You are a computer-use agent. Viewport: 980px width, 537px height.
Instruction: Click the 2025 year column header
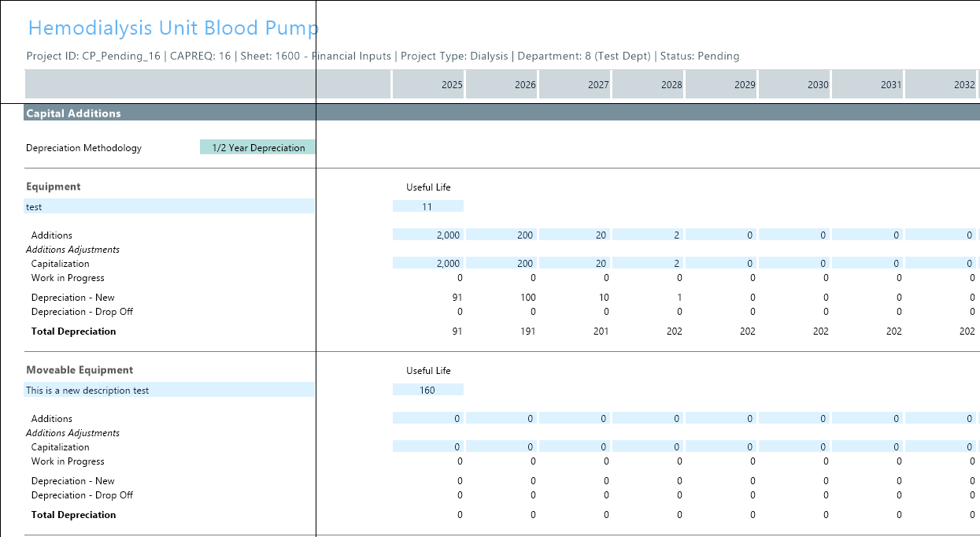tap(428, 84)
